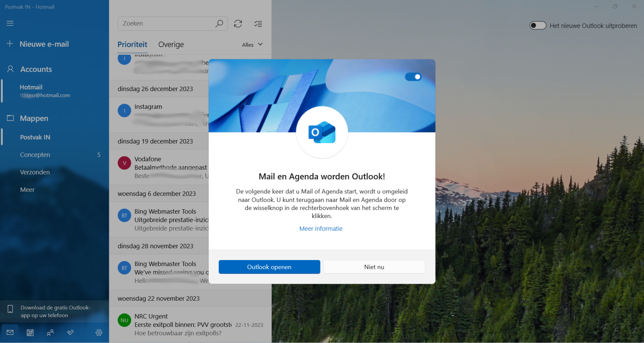The width and height of the screenshot is (644, 343).
Task: Open Settings gear icon
Action: point(99,333)
